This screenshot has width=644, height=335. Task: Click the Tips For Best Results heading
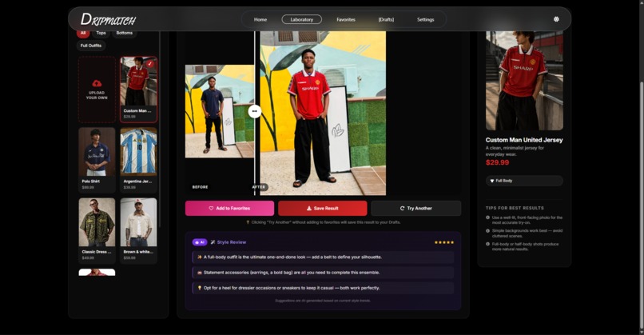[515, 208]
